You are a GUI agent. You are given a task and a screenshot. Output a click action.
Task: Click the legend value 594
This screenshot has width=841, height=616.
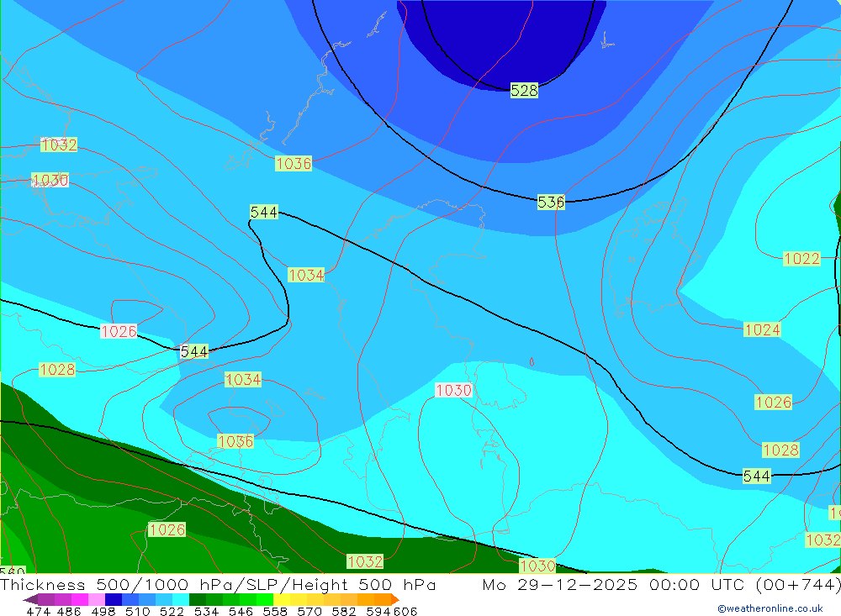(378, 611)
